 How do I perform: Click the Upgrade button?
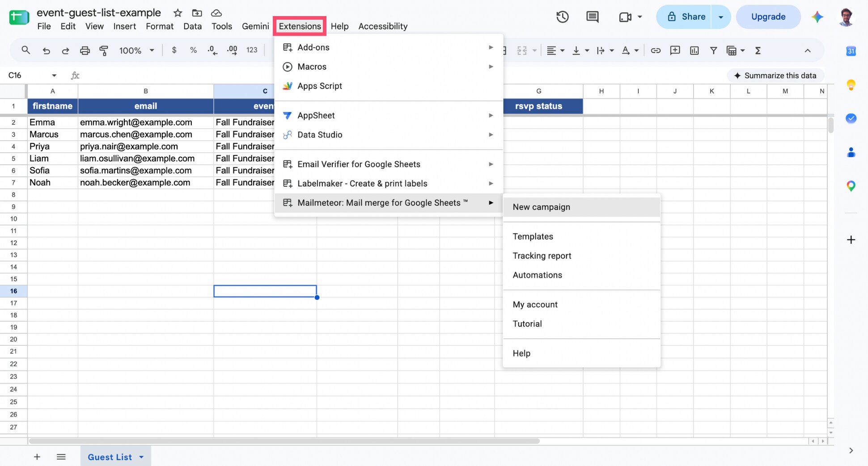pos(768,17)
